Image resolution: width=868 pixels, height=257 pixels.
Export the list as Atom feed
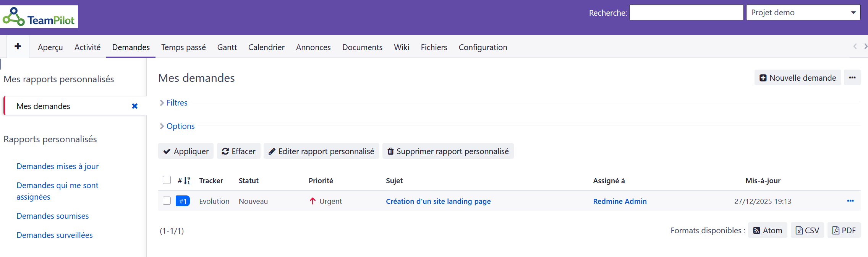pyautogui.click(x=767, y=230)
